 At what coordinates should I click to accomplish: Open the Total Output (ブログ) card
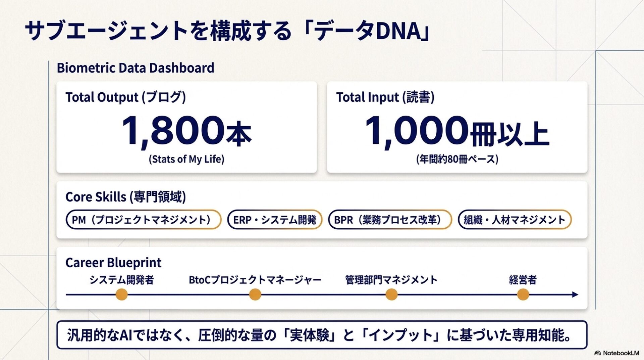(186, 127)
